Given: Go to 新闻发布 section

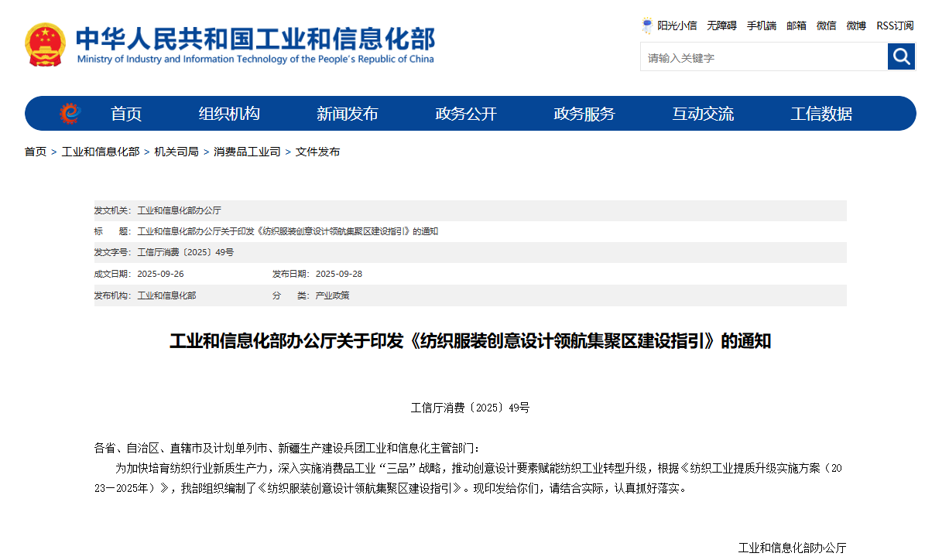Looking at the screenshot, I should [348, 114].
